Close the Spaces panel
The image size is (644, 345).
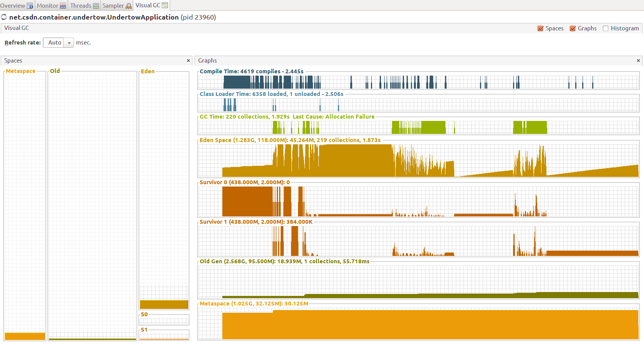188,61
